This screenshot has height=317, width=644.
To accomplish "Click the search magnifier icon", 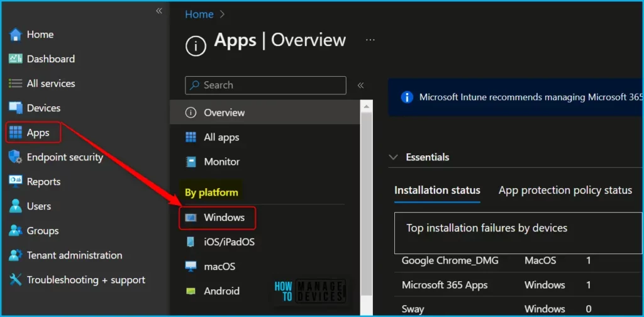I will (195, 85).
